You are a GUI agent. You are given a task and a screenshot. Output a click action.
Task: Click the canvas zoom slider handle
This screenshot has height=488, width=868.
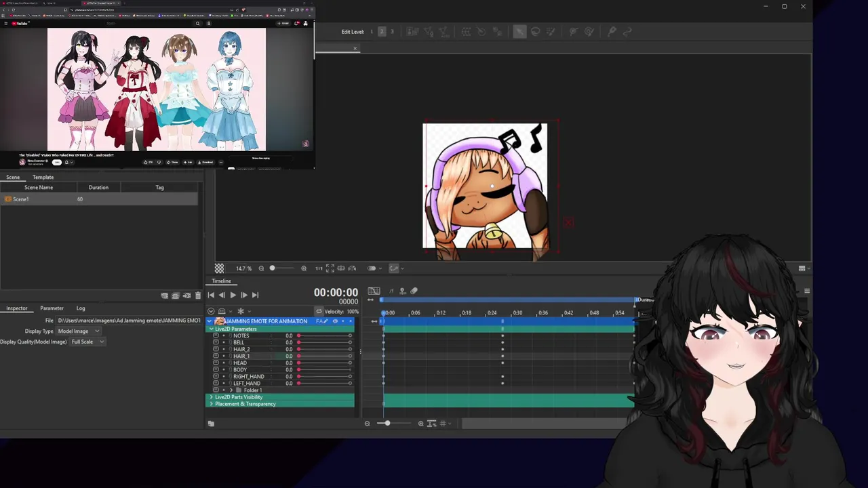click(272, 268)
